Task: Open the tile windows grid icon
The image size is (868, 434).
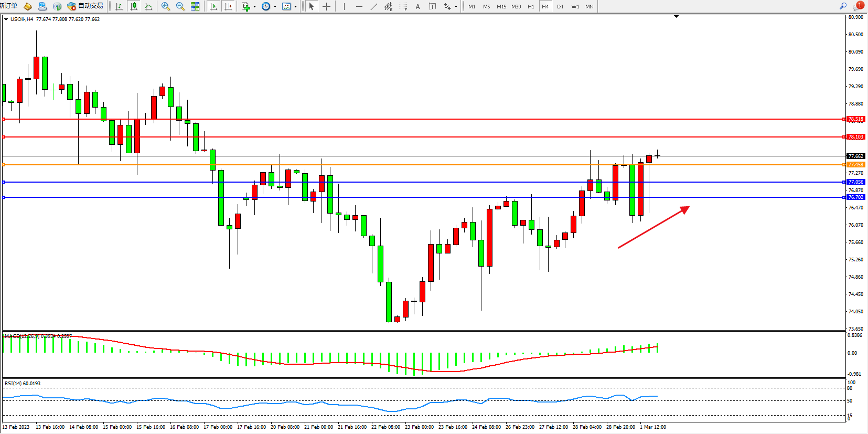Action: click(x=195, y=6)
